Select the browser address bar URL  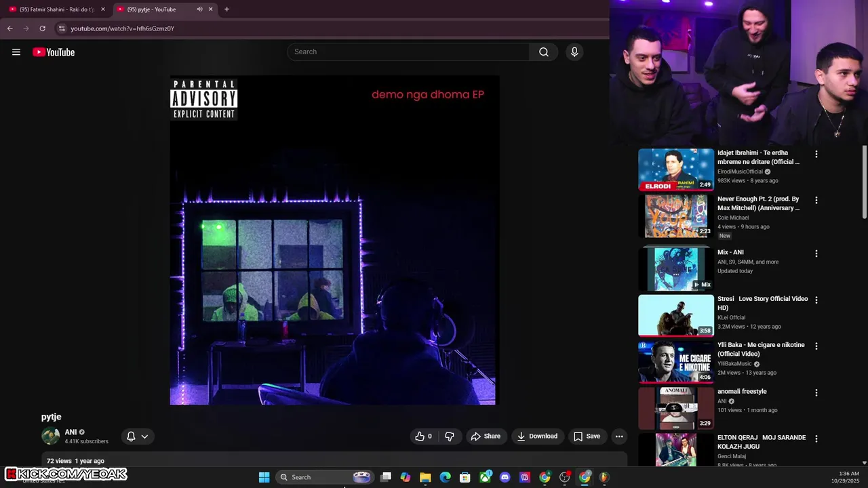click(x=123, y=28)
